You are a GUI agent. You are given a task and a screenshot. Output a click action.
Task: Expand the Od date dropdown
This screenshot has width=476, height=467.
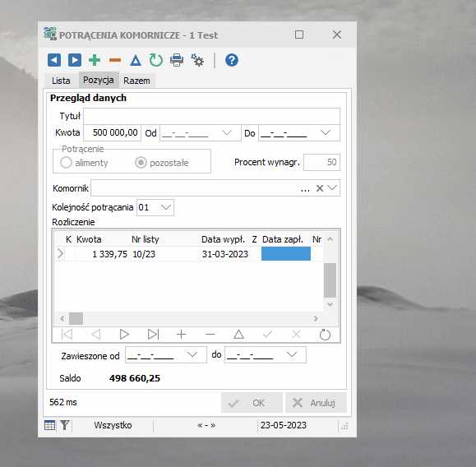(x=227, y=132)
